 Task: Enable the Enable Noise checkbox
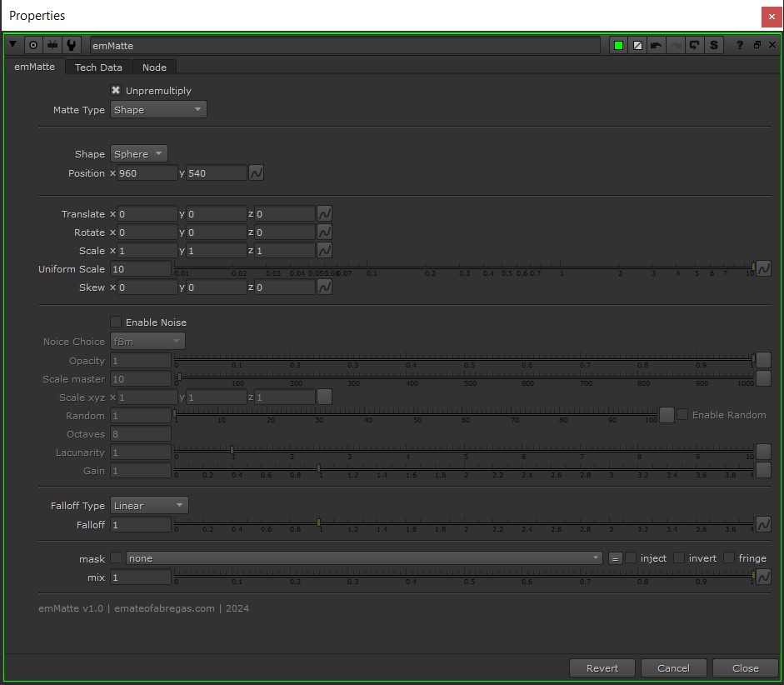point(116,322)
